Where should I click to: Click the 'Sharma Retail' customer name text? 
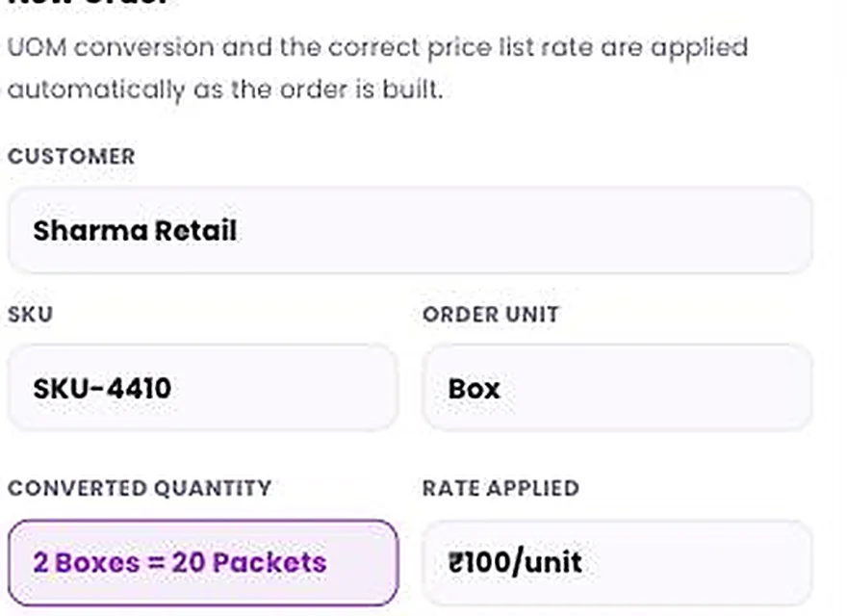pyautogui.click(x=135, y=231)
